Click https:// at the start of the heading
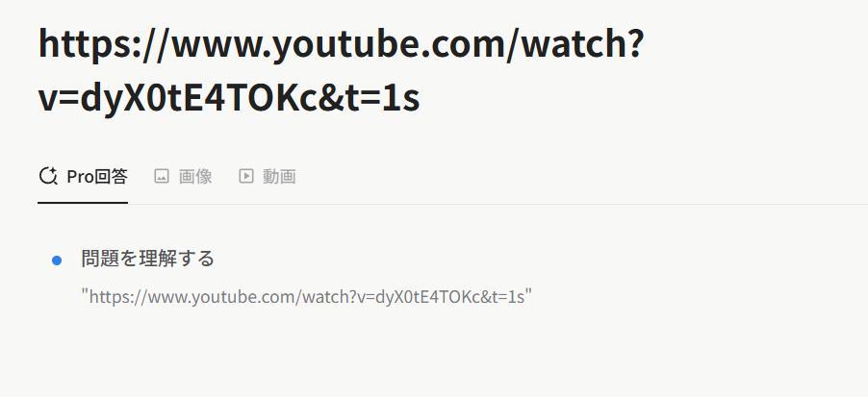This screenshot has height=397, width=868. [x=102, y=45]
